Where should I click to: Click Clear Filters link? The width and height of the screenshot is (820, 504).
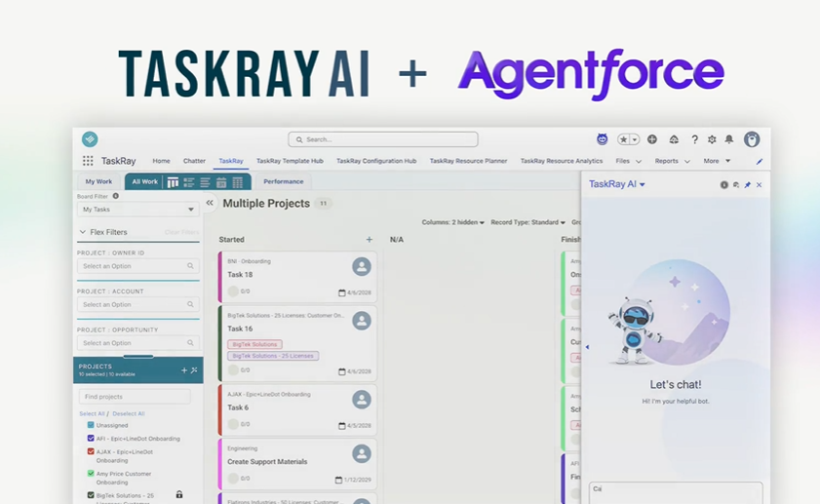pos(181,232)
